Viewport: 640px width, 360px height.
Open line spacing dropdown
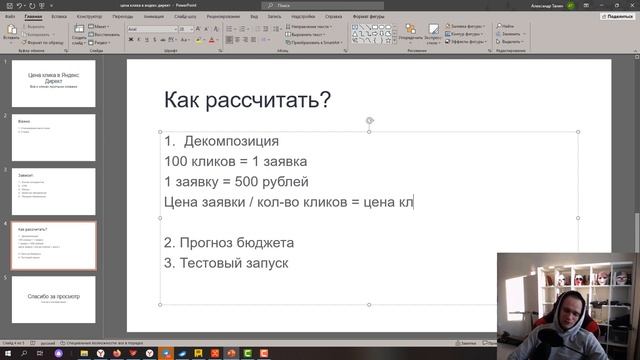point(277,29)
